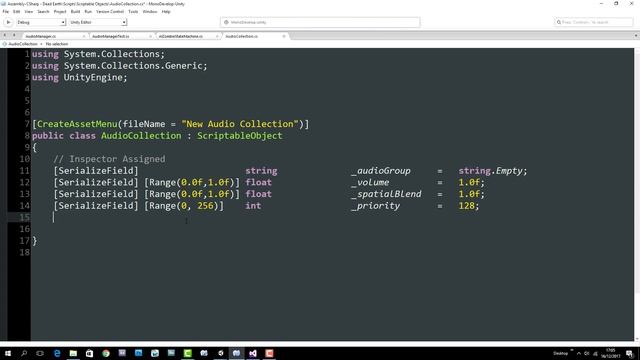Open the Help menu
Viewport: 640px width, 360px height.
coord(166,11)
